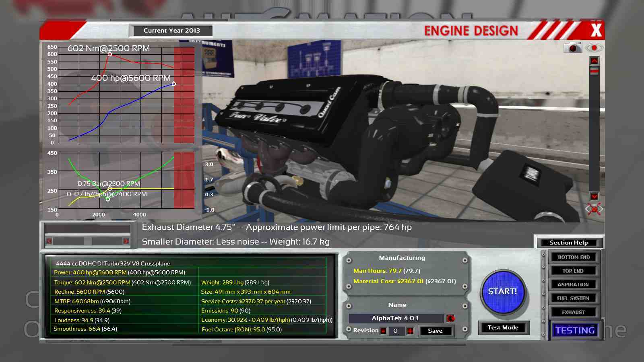Save the engine design
The image size is (644, 362).
435,331
